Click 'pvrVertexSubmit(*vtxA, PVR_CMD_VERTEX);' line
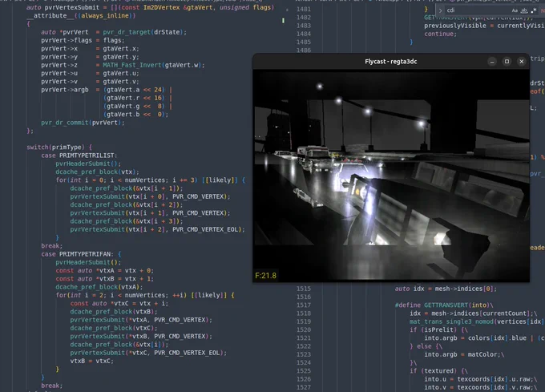Screen dimensions: 545x392 (141, 320)
